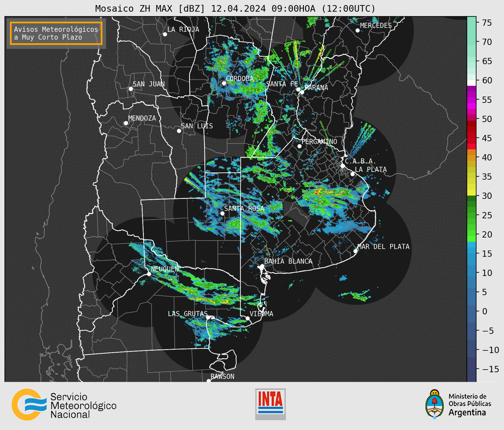This screenshot has height=430, width=504.
Task: Select the Pergamino city marker dot
Action: click(x=299, y=146)
